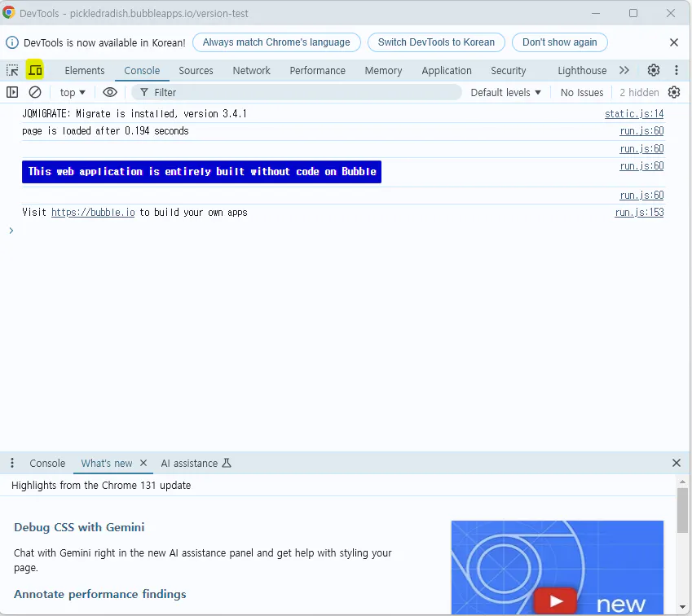Click Always match Chrome's language button
The image size is (692, 616).
[x=276, y=42]
